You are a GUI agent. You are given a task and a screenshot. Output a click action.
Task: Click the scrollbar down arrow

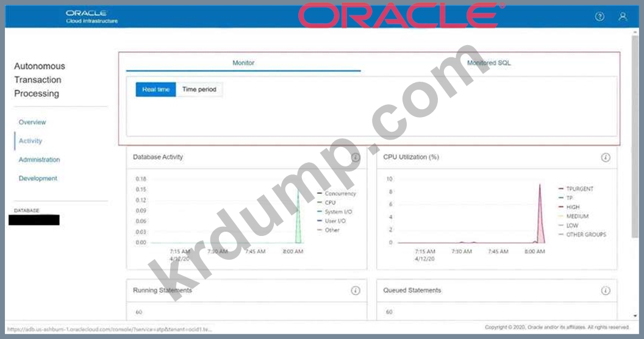coord(635,316)
